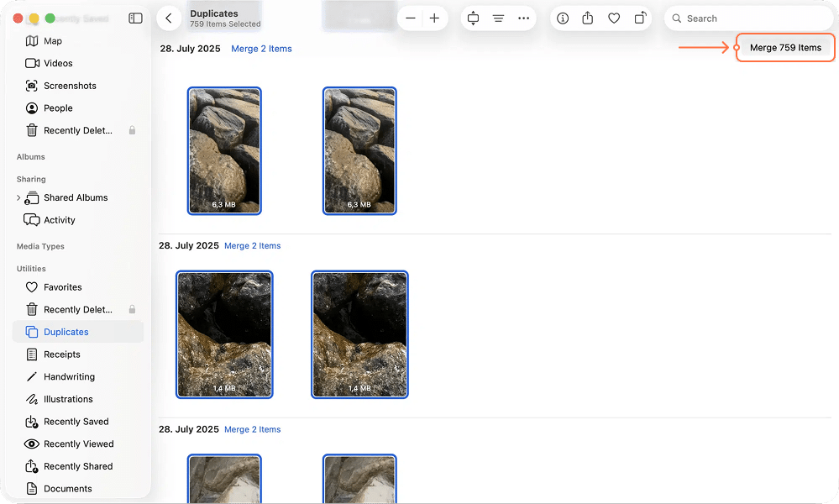Viewport: 839px width, 504px height.
Task: Open Recently Deleted under Utilities
Action: click(77, 310)
